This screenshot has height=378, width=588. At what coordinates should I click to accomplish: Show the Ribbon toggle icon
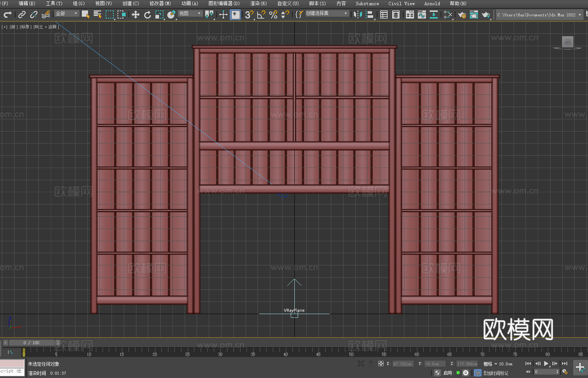(410, 14)
